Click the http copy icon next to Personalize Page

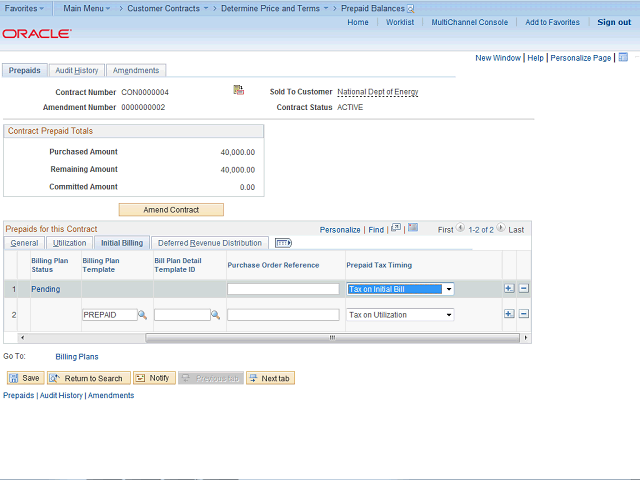pos(620,58)
